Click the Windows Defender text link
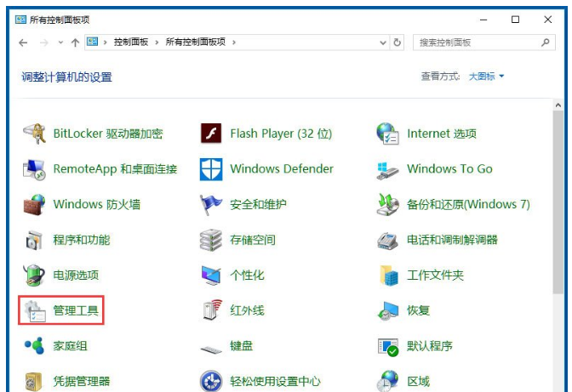The height and width of the screenshot is (392, 572). click(282, 169)
